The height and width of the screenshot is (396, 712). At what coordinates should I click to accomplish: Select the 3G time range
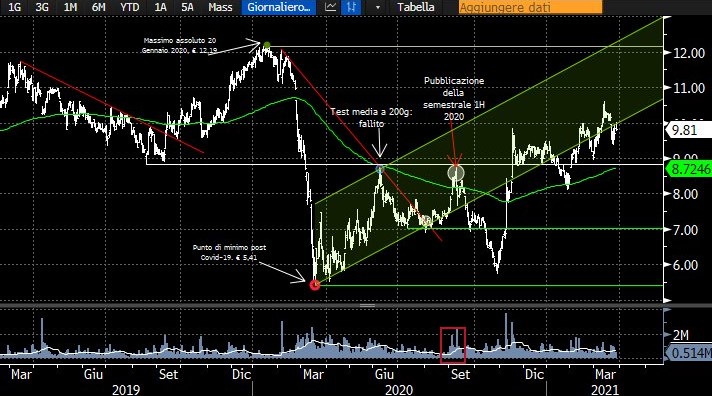[42, 7]
